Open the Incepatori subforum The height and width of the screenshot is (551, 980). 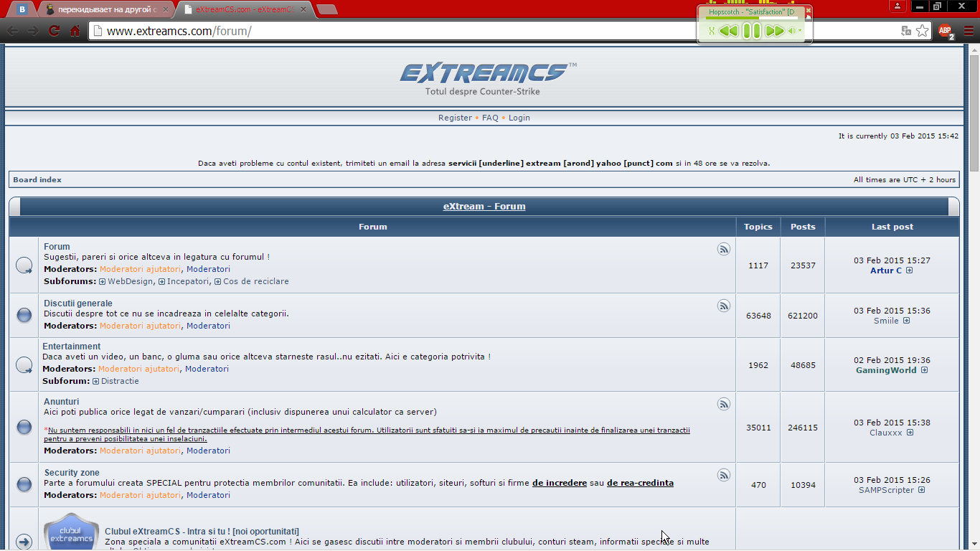[189, 281]
